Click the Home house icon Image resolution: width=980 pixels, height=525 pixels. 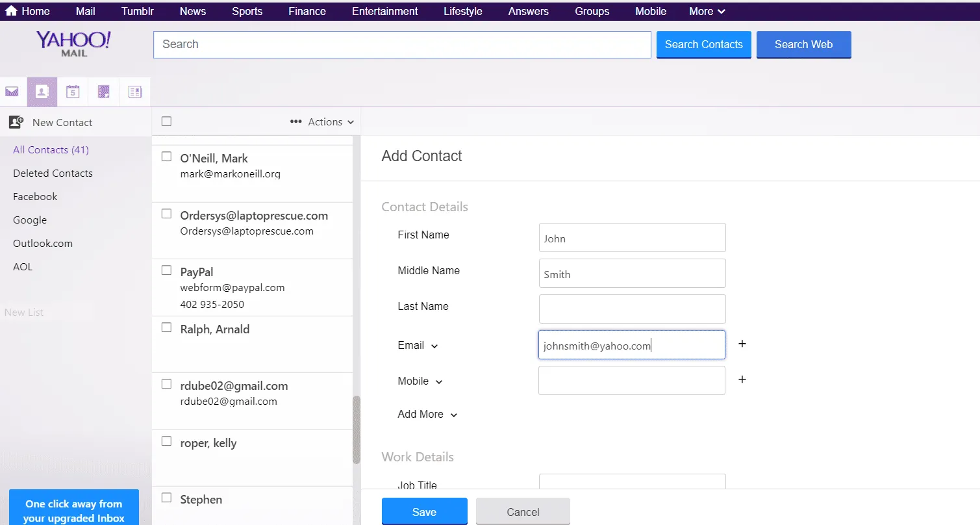[11, 11]
